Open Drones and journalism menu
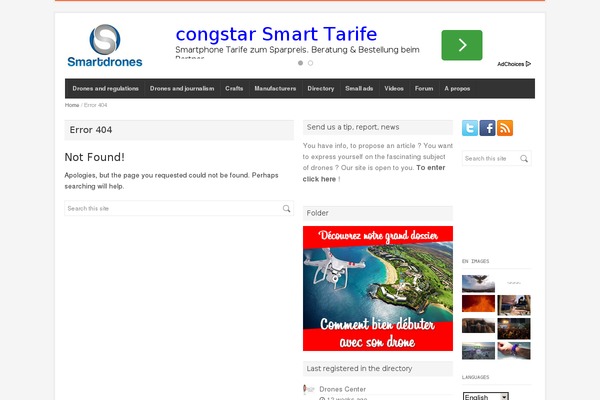 click(x=182, y=88)
